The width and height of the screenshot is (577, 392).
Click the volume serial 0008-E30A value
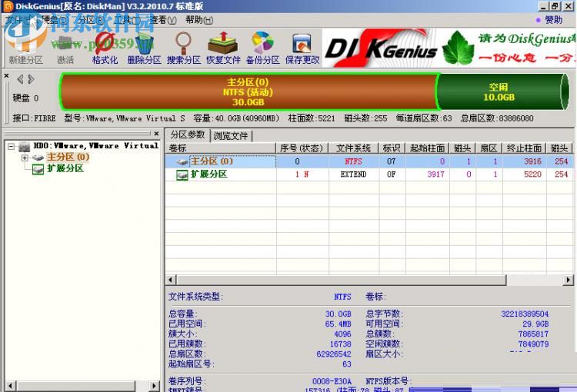332,381
